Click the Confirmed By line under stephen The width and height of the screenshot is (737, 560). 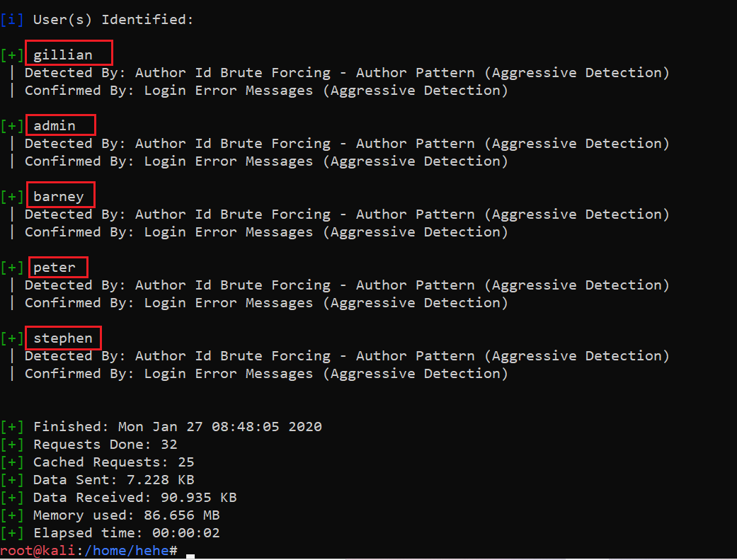pos(266,374)
